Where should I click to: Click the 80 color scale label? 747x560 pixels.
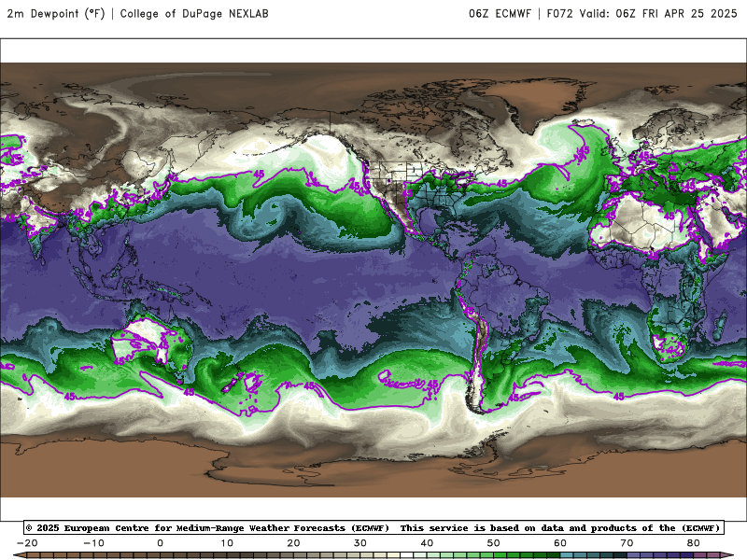[694, 543]
